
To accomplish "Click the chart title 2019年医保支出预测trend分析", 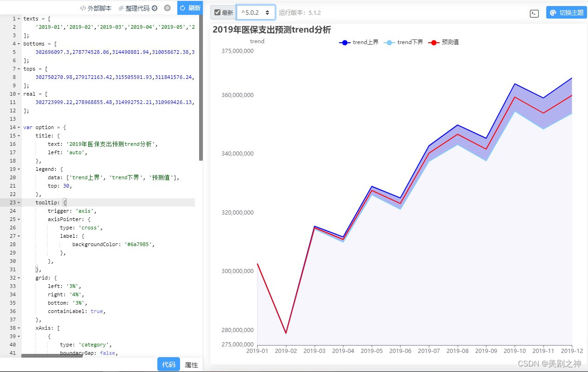I will click(271, 30).
